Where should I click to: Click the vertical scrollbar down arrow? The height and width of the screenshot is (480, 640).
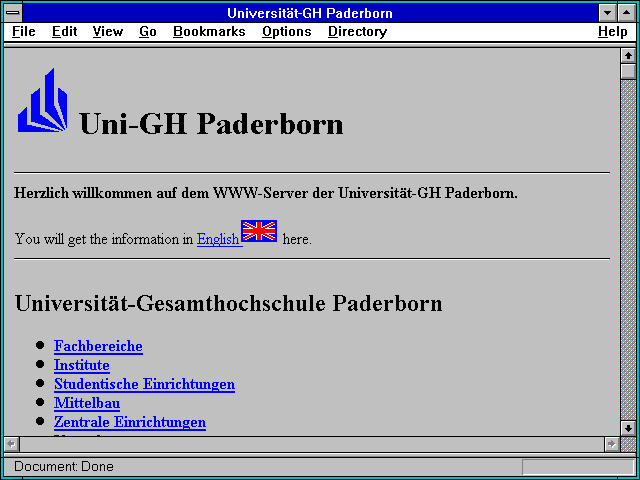[628, 428]
